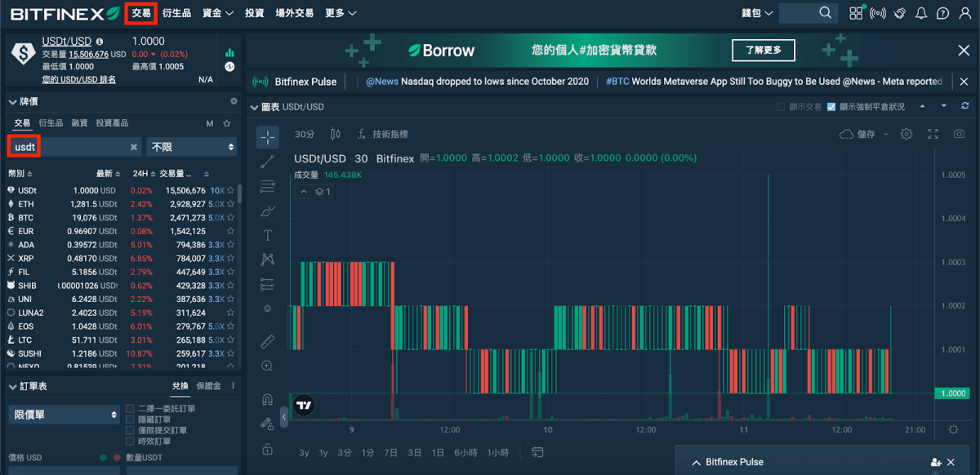The image size is (980, 475).
Task: Check the 時效訂單 option
Action: (x=130, y=441)
